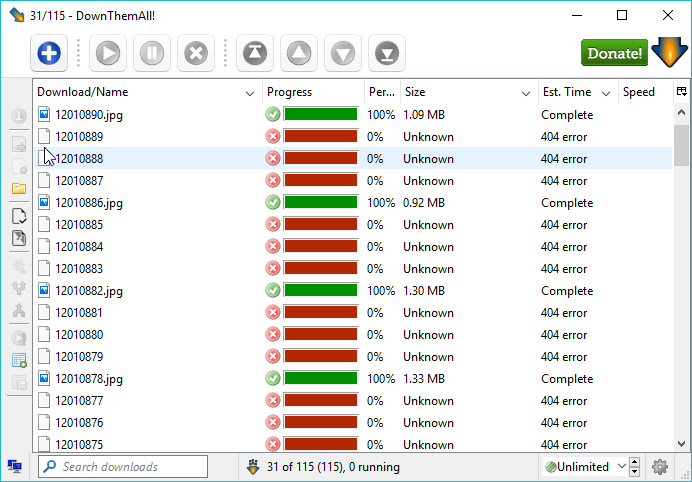Open the yellow folder sidebar icon
Image resolution: width=692 pixels, height=482 pixels.
click(x=18, y=188)
